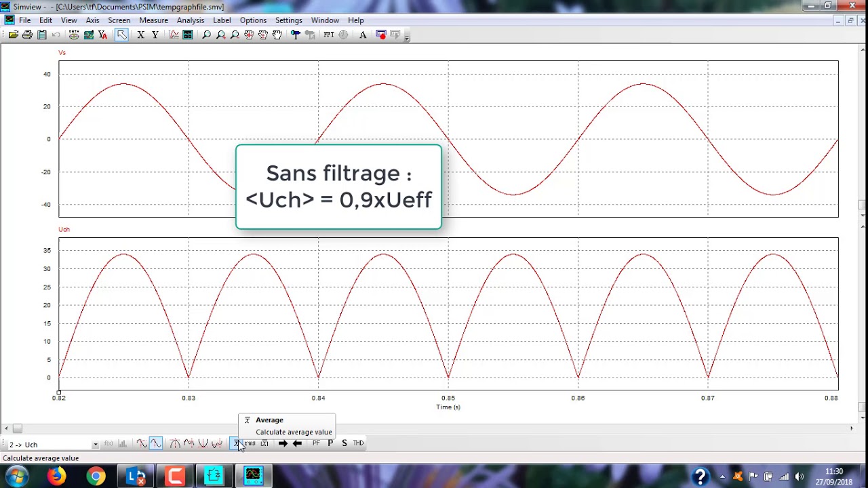Image resolution: width=868 pixels, height=488 pixels.
Task: Click the absolute average |X| icon
Action: pos(264,443)
